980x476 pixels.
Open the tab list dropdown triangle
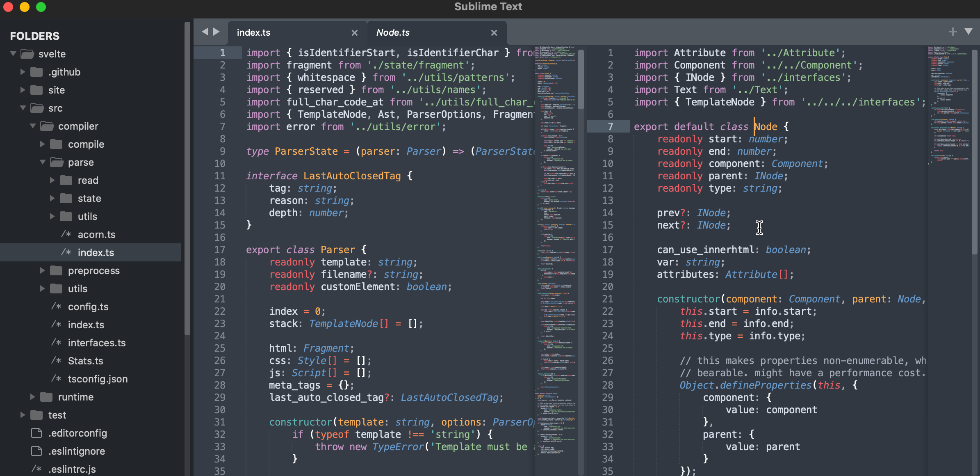coord(969,32)
